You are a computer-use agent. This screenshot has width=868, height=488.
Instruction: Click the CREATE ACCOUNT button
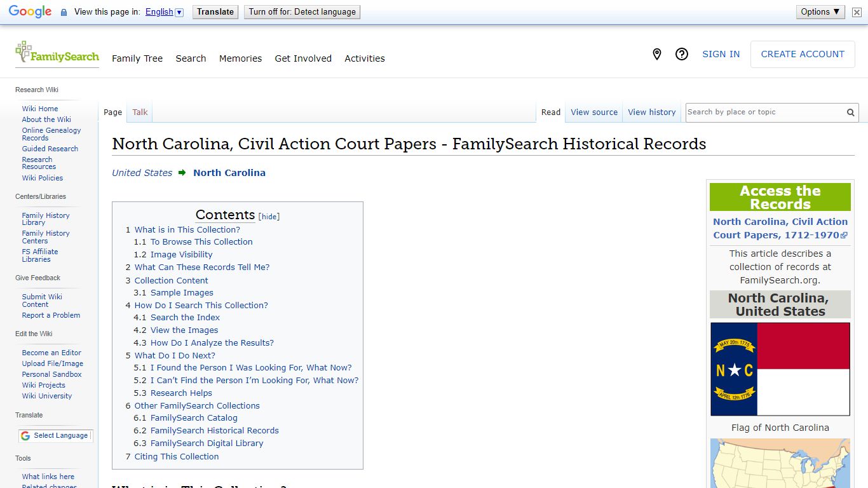(x=803, y=55)
